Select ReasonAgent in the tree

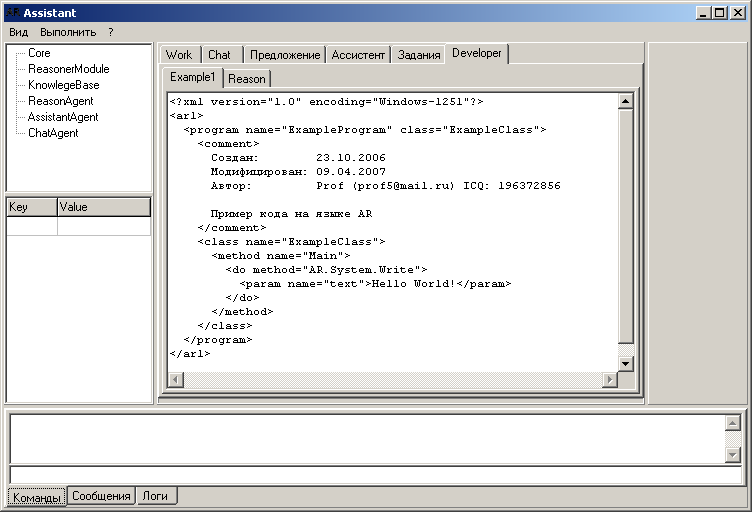pos(62,101)
